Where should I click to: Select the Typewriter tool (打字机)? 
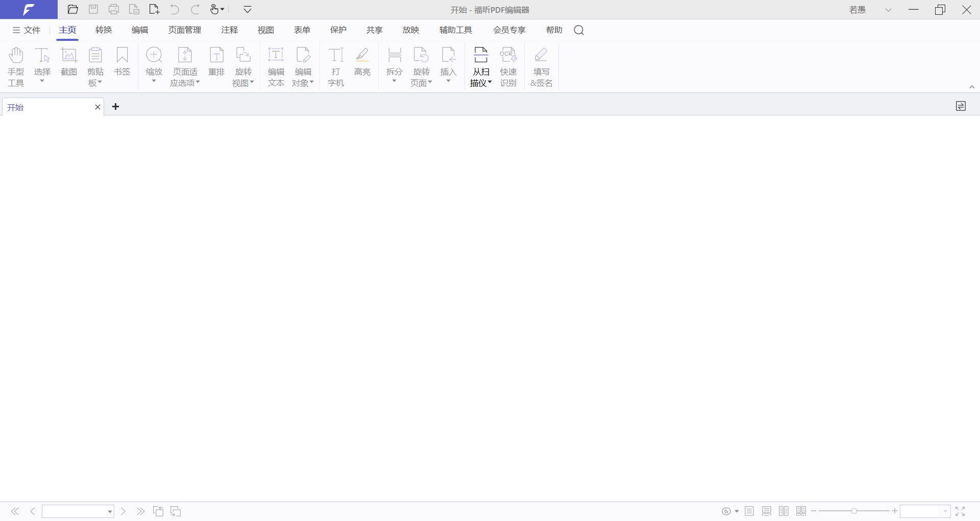click(x=336, y=67)
